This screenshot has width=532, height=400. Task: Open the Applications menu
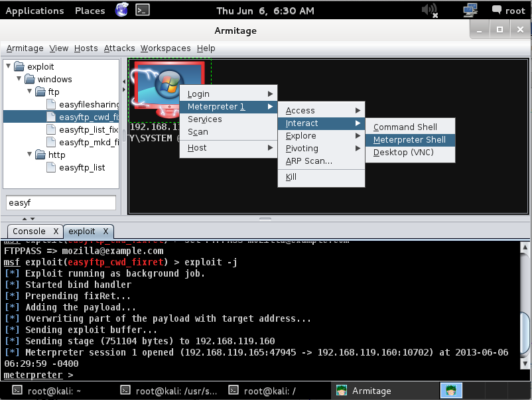(34, 11)
